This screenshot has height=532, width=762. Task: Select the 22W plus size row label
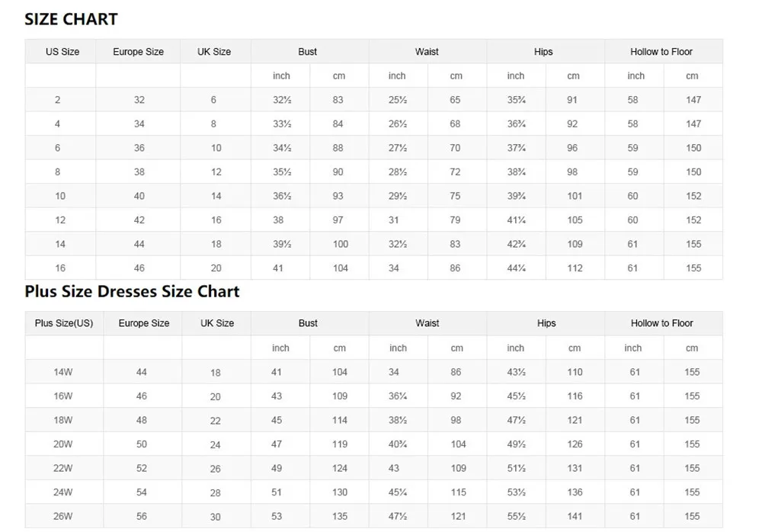point(63,468)
